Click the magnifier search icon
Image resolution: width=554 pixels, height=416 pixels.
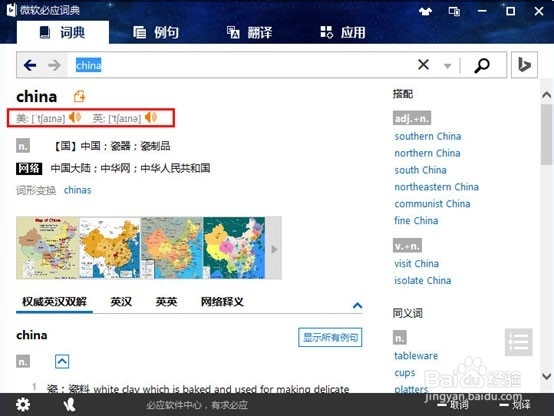tap(482, 65)
